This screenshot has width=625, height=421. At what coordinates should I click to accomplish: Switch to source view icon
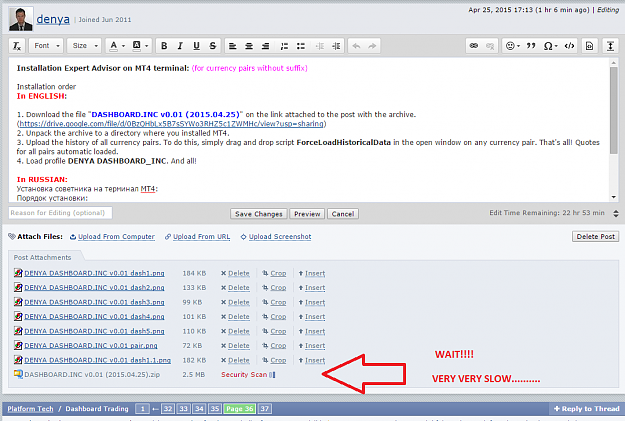click(589, 46)
